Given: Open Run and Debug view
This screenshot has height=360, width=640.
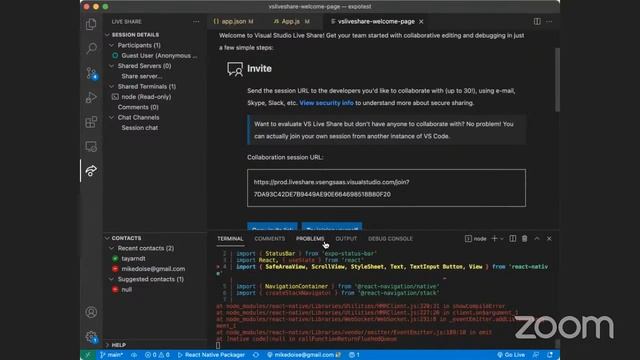Looking at the screenshot, I should point(91,98).
